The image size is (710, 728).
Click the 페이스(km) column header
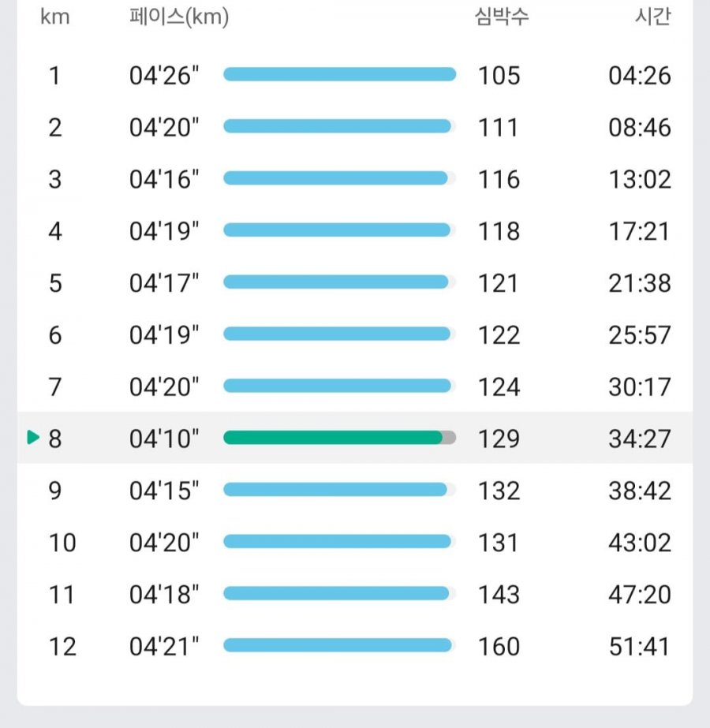pos(179,17)
